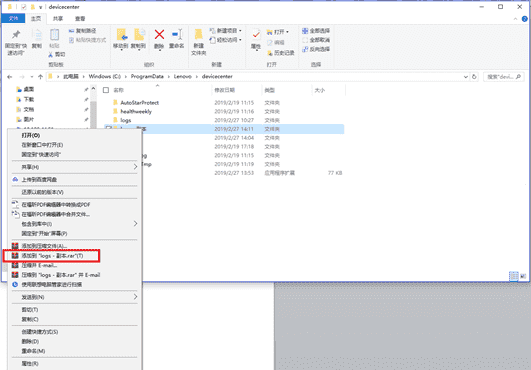Refresh the folder with the refresh icon
Screen dimensions: 531x370
click(474, 77)
